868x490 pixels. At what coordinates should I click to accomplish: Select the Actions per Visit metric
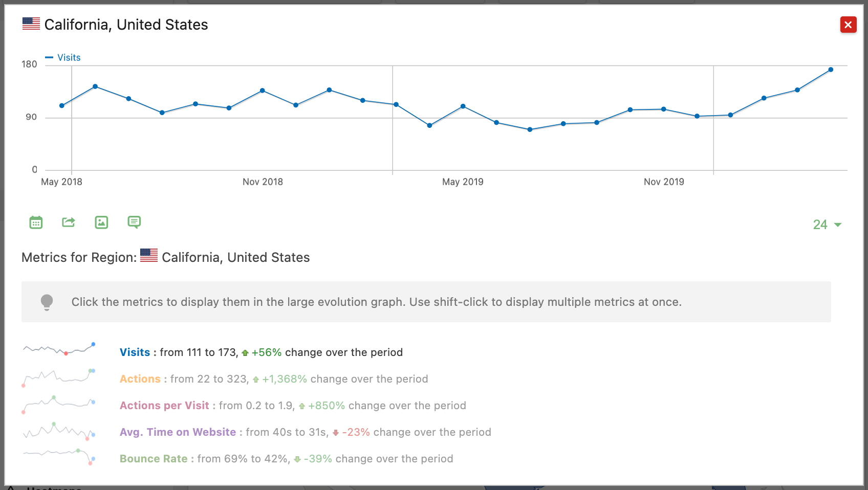point(164,406)
